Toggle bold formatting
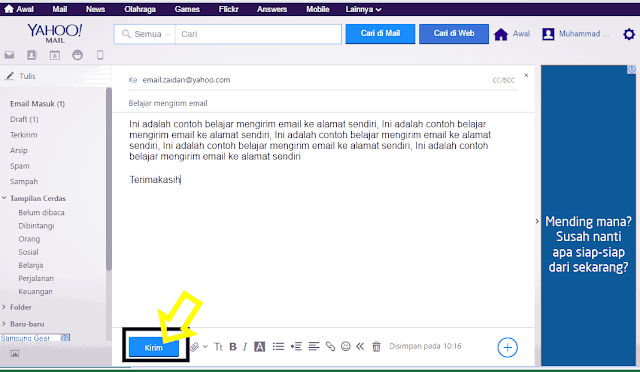 233,347
